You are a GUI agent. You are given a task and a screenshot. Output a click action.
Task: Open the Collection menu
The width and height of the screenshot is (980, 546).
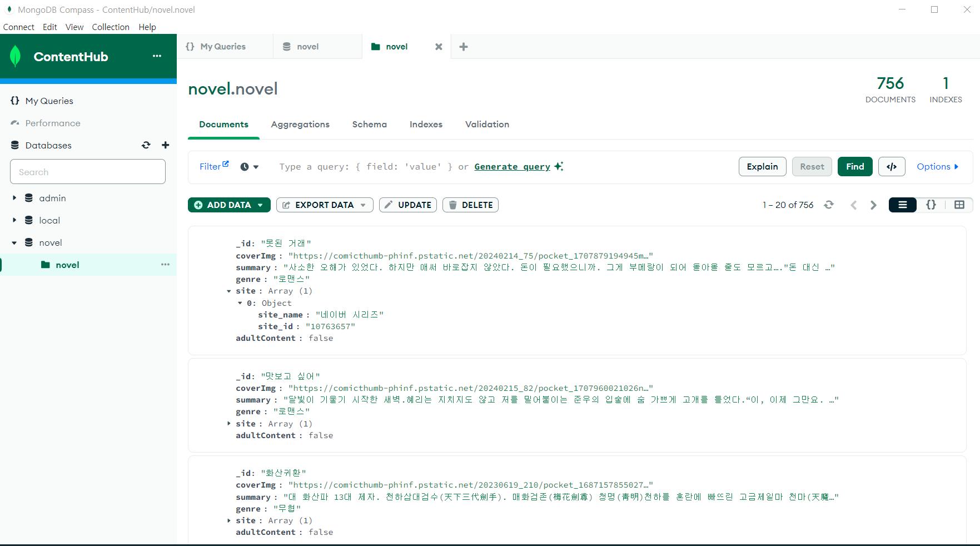(x=111, y=27)
